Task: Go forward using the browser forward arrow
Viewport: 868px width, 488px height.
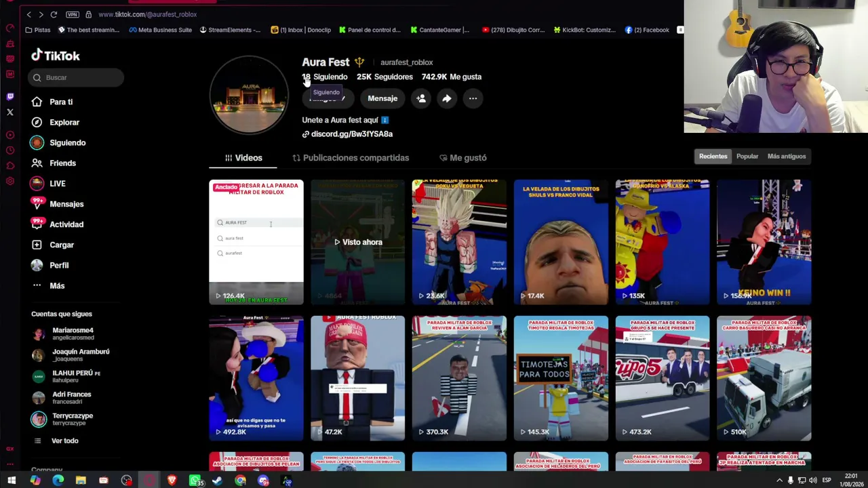Action: pyautogui.click(x=41, y=14)
